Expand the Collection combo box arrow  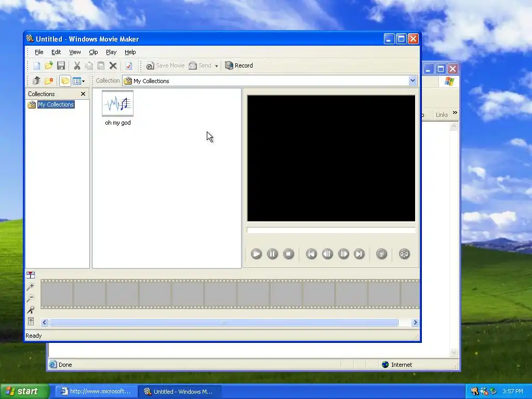click(x=413, y=81)
